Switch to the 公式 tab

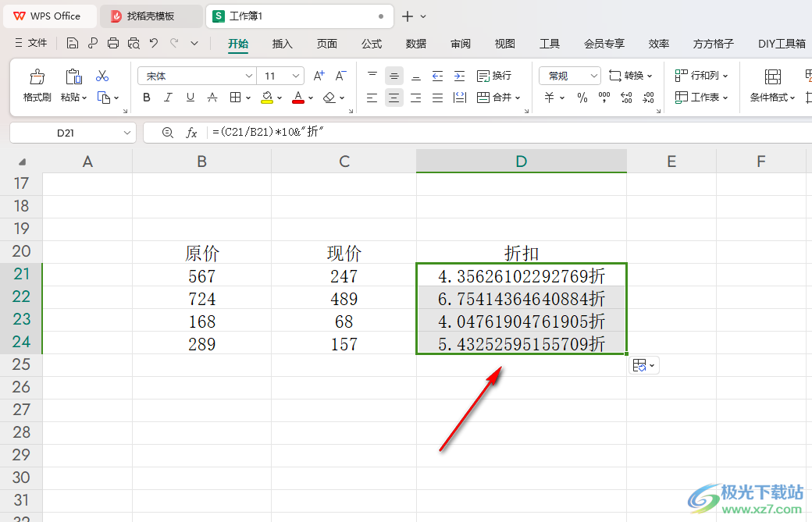click(x=372, y=44)
